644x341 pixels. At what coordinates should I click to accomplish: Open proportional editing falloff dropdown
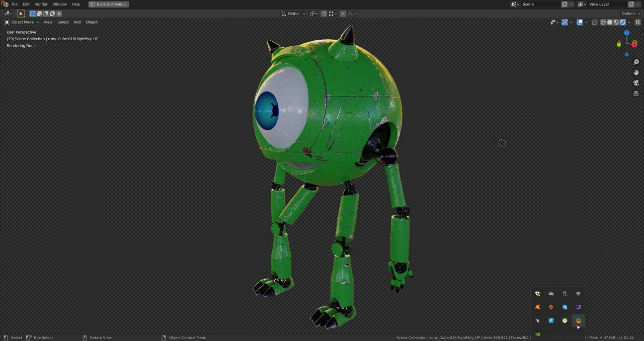tap(352, 14)
